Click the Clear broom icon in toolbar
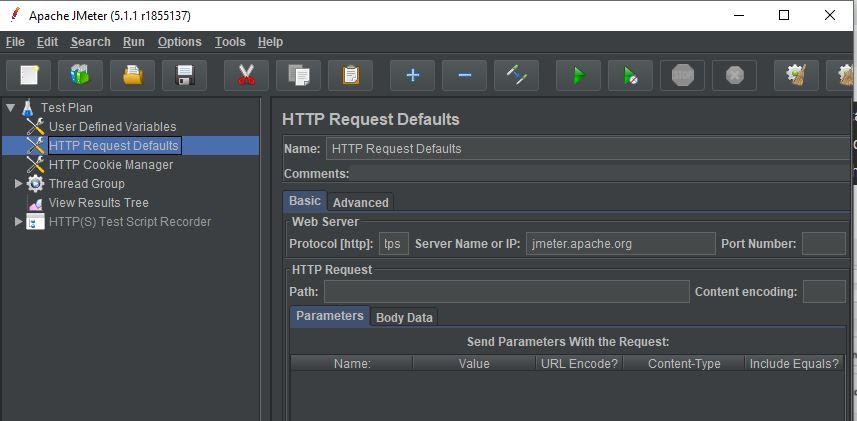The width and height of the screenshot is (857, 421). pos(796,75)
